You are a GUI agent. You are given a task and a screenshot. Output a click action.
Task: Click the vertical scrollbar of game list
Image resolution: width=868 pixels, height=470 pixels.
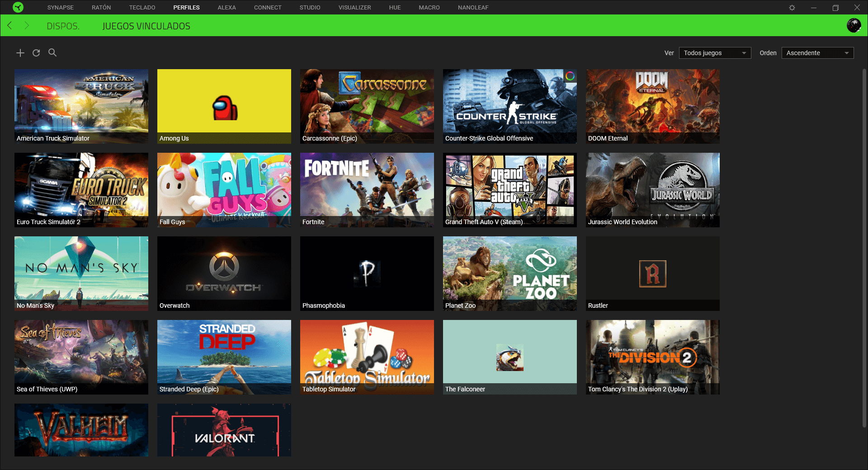864,248
